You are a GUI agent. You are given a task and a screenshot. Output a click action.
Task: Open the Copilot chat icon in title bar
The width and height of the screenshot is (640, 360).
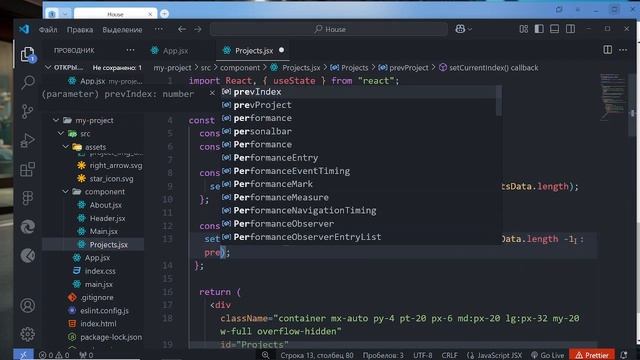(460, 29)
